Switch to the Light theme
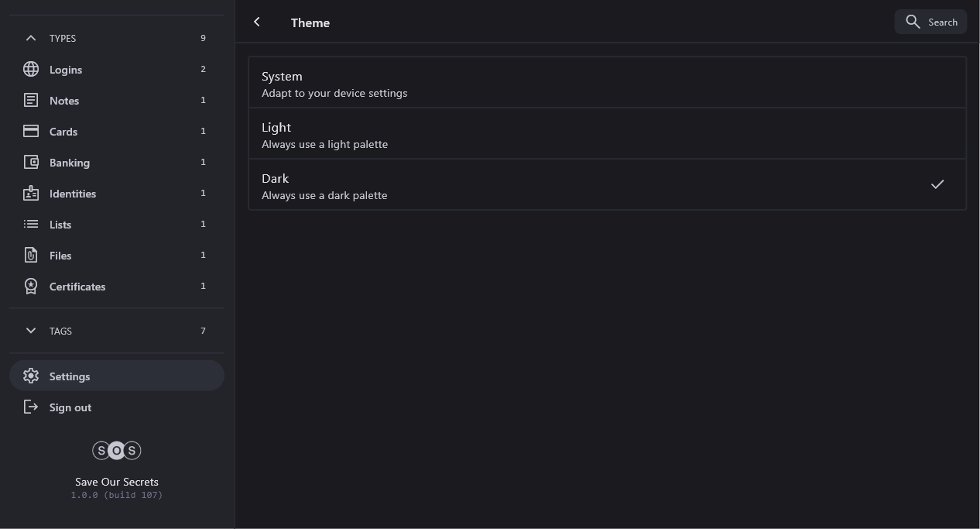The image size is (980, 529). tap(606, 134)
